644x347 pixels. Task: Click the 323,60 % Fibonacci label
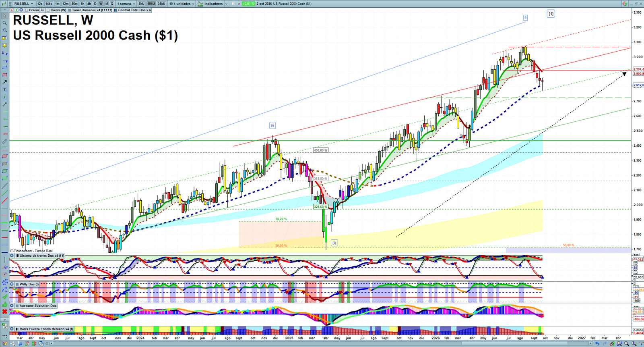pyautogui.click(x=320, y=207)
